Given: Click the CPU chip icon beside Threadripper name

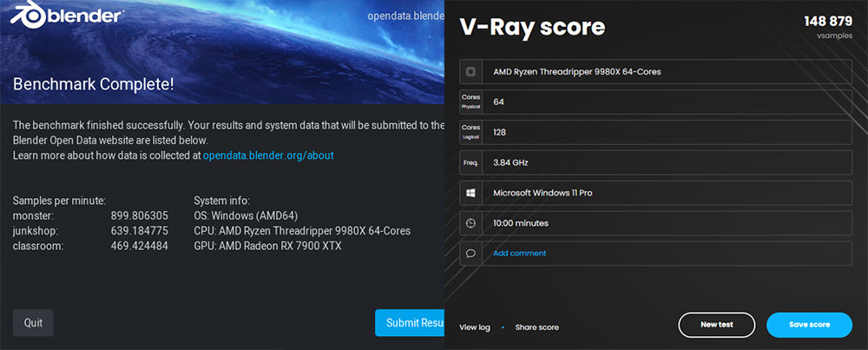Looking at the screenshot, I should click(471, 71).
